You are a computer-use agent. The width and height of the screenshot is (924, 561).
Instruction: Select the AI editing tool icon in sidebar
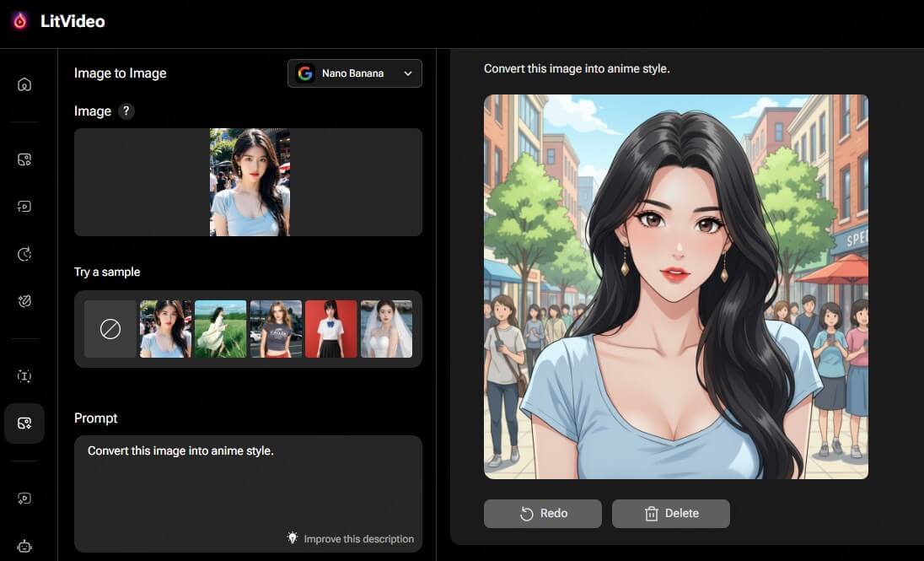click(x=25, y=300)
